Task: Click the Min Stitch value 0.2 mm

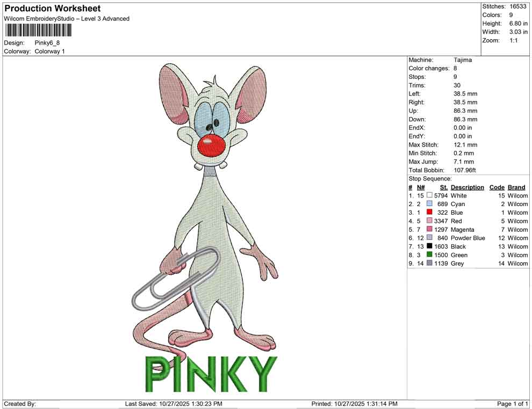Action: pyautogui.click(x=464, y=153)
